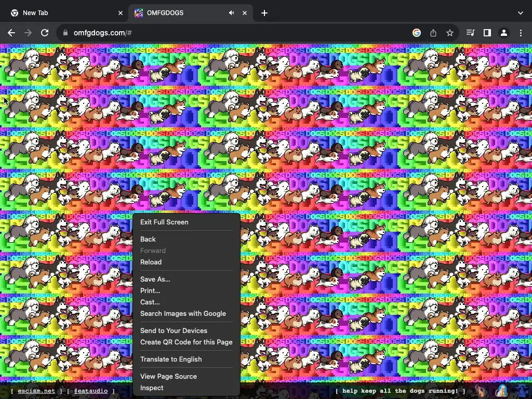Open the escism.net link
The image size is (532, 399).
click(36, 391)
